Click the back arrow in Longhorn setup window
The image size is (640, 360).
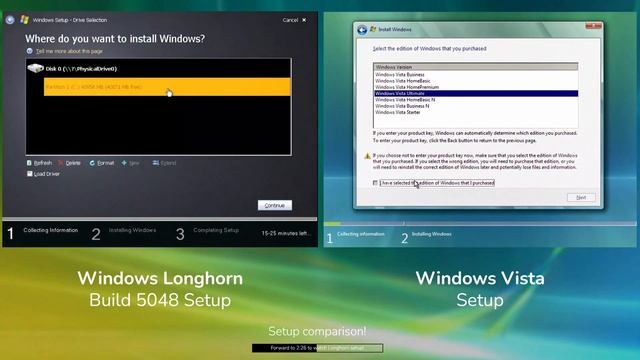10,20
